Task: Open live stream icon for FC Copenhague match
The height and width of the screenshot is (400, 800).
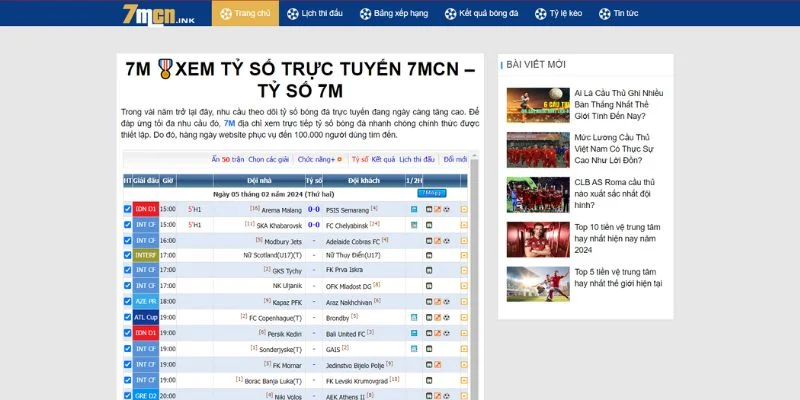Action: click(x=414, y=317)
